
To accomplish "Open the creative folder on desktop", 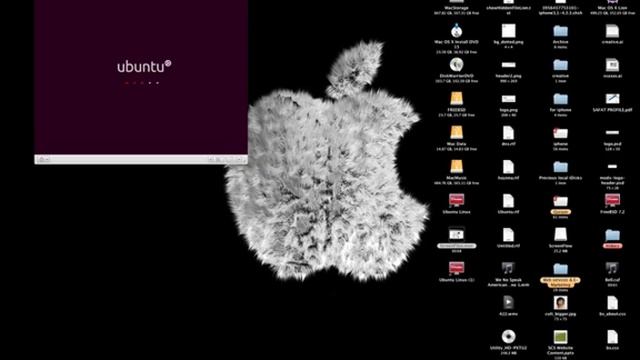I will 560,65.
